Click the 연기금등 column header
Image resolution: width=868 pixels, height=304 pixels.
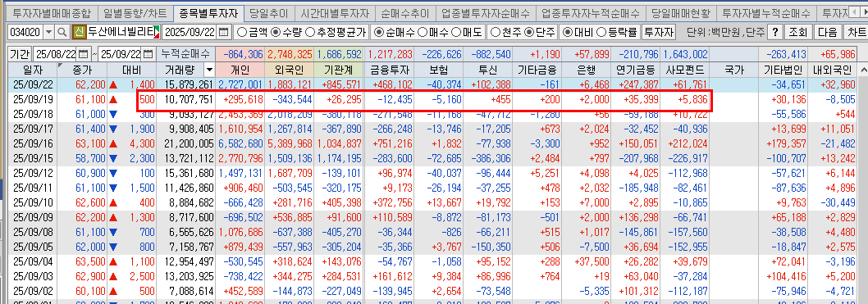[635, 70]
